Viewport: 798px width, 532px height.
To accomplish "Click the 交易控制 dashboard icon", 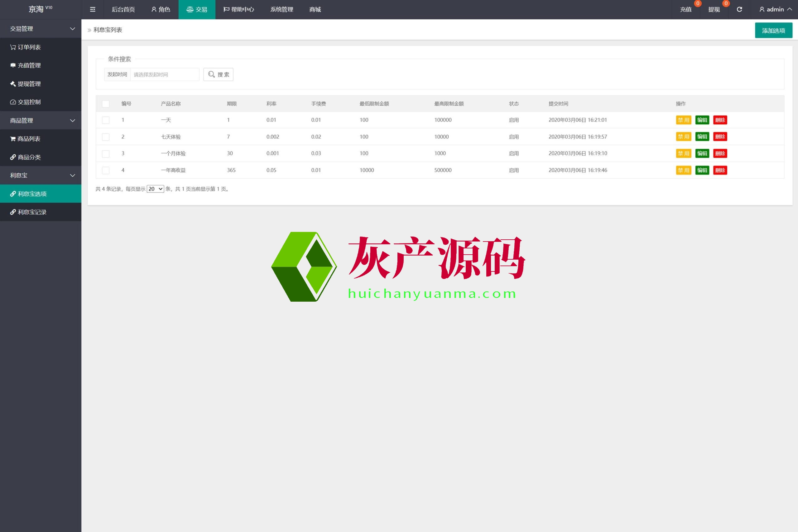I will [x=13, y=102].
